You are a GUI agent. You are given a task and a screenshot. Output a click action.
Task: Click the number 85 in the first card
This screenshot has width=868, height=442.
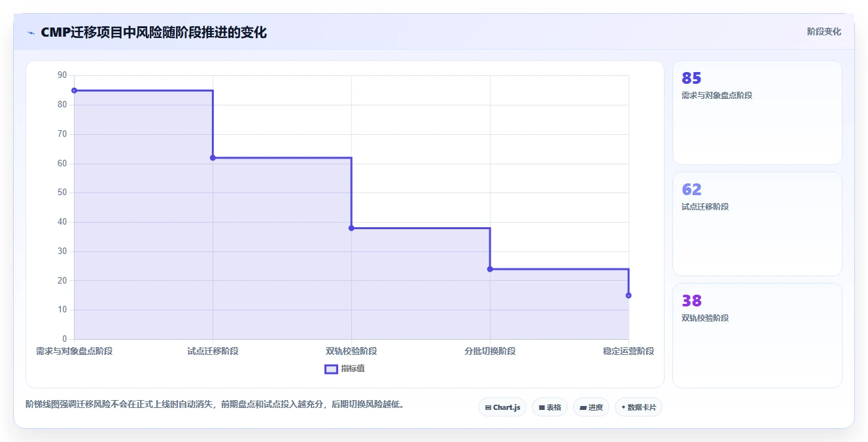point(691,78)
